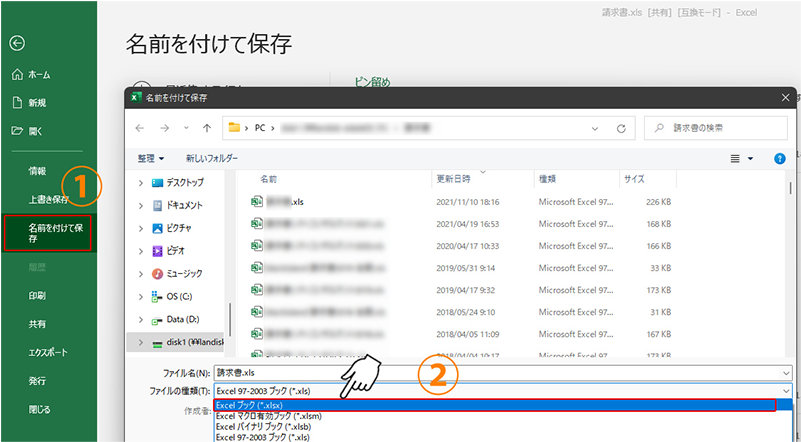Click Excel icon of 2019/04/17 file
The image size is (801, 442).
tap(257, 290)
